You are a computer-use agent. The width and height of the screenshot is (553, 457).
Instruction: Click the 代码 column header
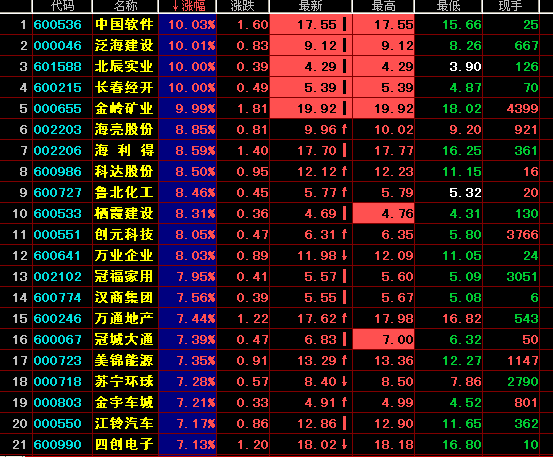[62, 6]
